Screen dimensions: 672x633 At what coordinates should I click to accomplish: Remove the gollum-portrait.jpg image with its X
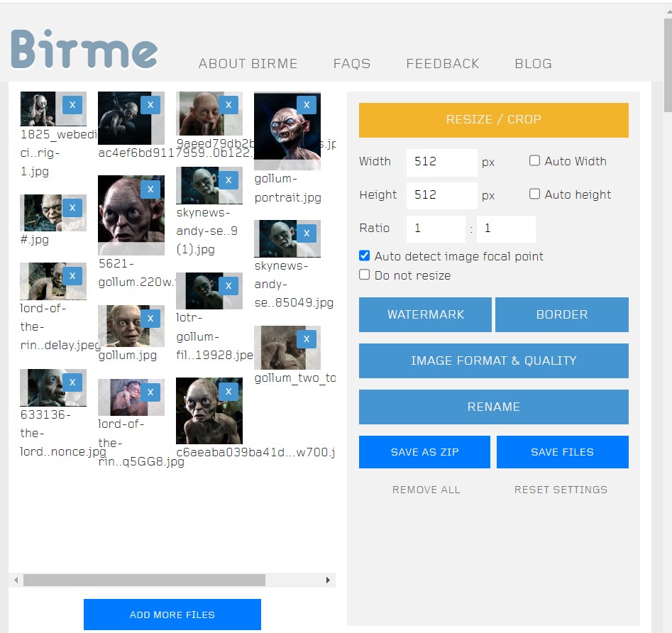pyautogui.click(x=307, y=105)
